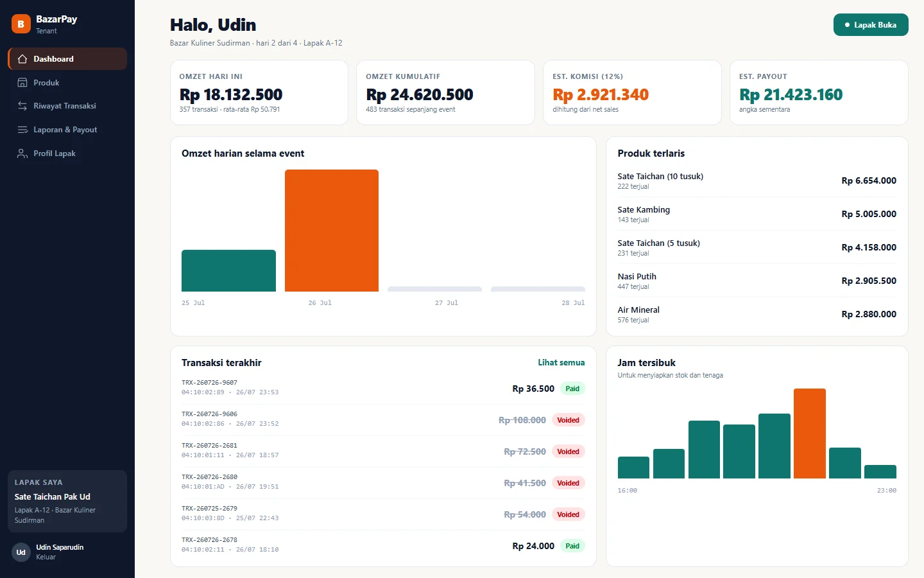Click the Lihat semua link
This screenshot has width=924, height=578.
(561, 363)
